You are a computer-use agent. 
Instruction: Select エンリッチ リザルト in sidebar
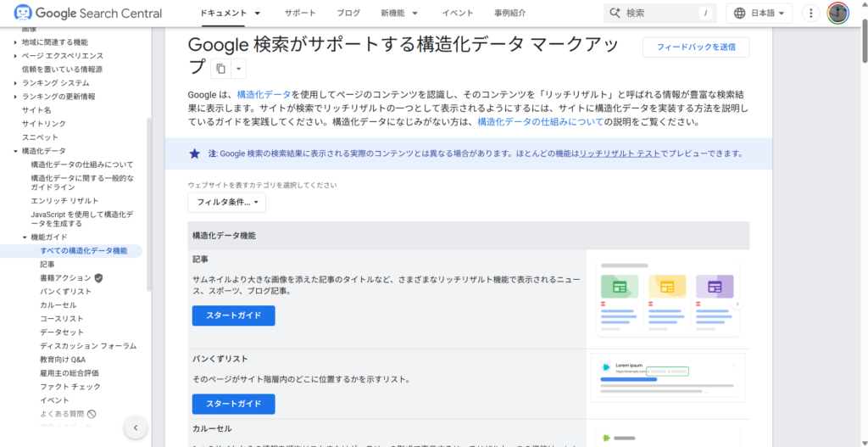click(x=64, y=201)
